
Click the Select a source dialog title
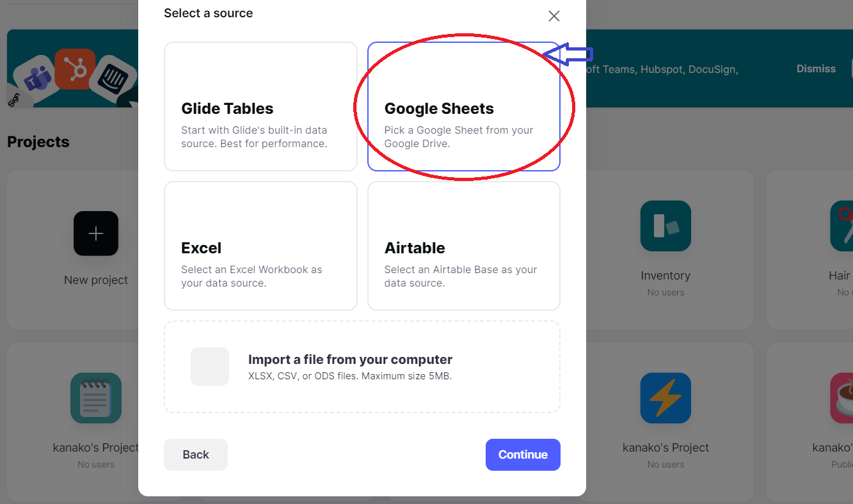[x=208, y=13]
